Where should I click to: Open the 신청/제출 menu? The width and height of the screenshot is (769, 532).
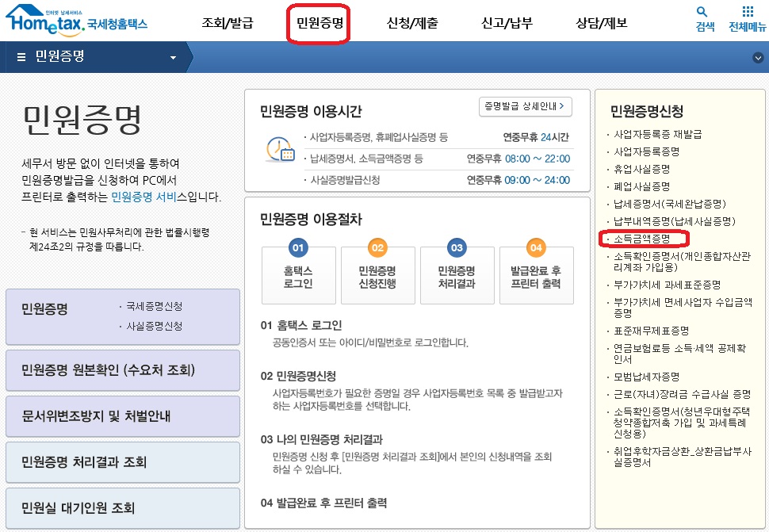coord(412,22)
